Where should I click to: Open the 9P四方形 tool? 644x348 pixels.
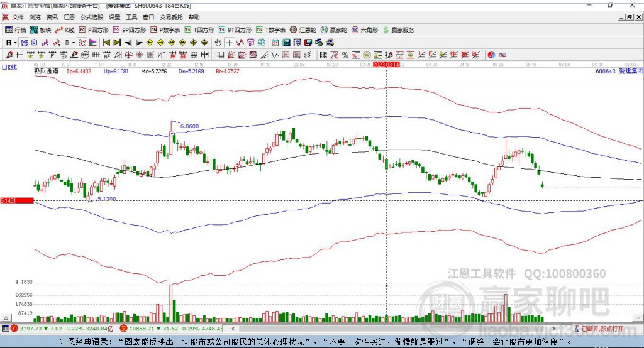coord(130,30)
